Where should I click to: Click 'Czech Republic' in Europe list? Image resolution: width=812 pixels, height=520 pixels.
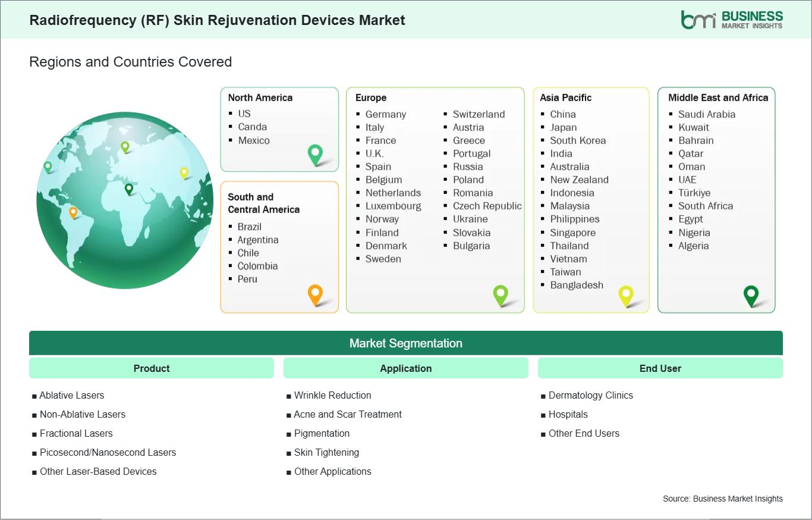pos(487,206)
